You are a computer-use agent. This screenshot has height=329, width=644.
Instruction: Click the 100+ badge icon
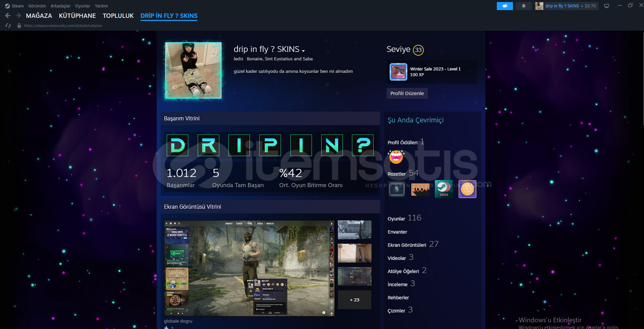point(420,189)
